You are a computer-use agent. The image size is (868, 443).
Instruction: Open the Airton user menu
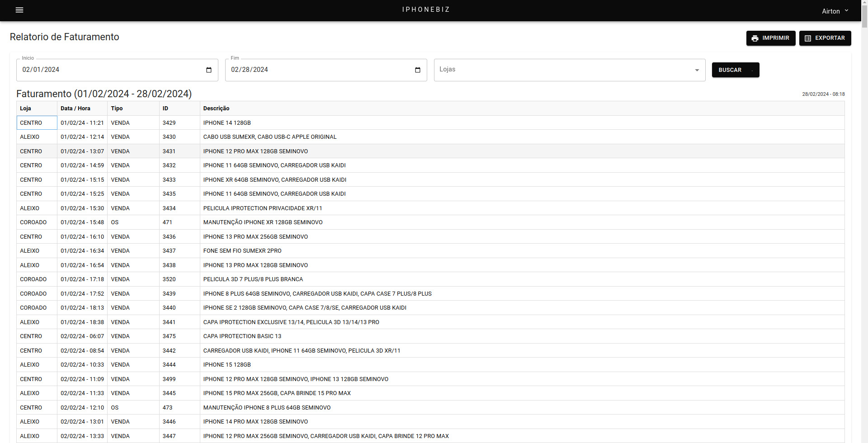coord(835,11)
